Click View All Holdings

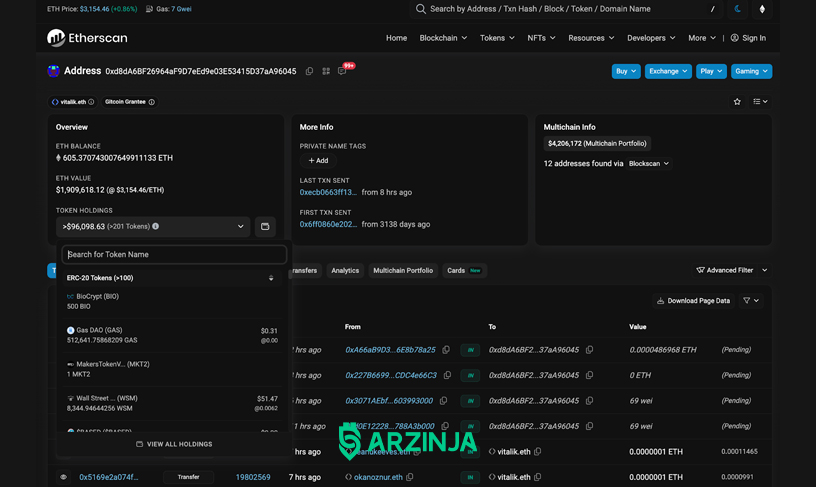(174, 444)
